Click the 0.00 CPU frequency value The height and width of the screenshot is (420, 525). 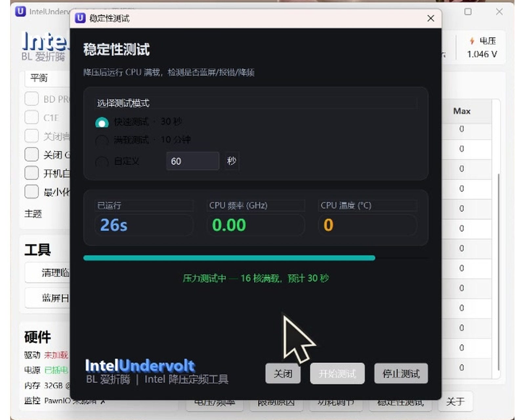click(229, 225)
